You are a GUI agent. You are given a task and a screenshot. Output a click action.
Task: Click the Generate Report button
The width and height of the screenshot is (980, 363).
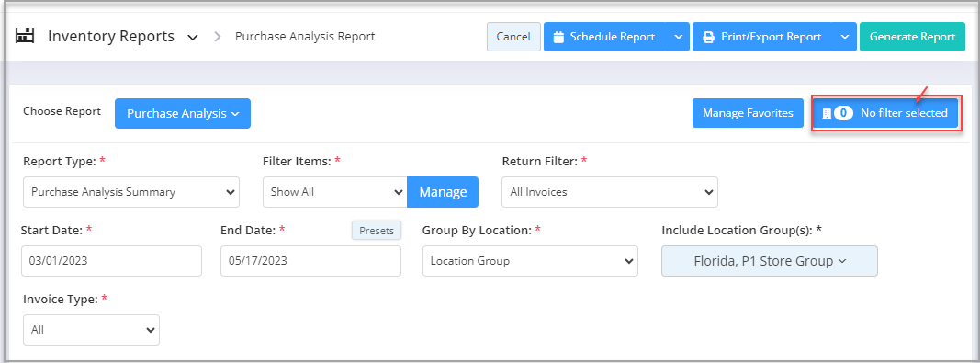point(913,37)
